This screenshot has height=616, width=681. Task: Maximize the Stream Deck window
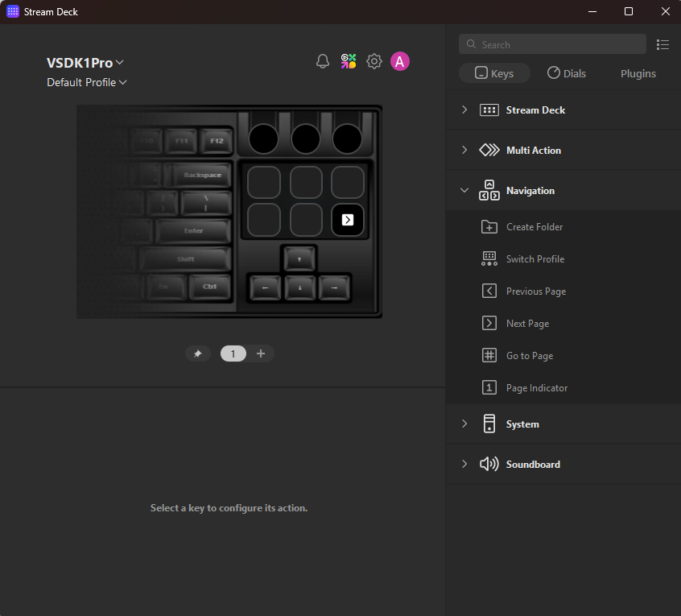[629, 12]
